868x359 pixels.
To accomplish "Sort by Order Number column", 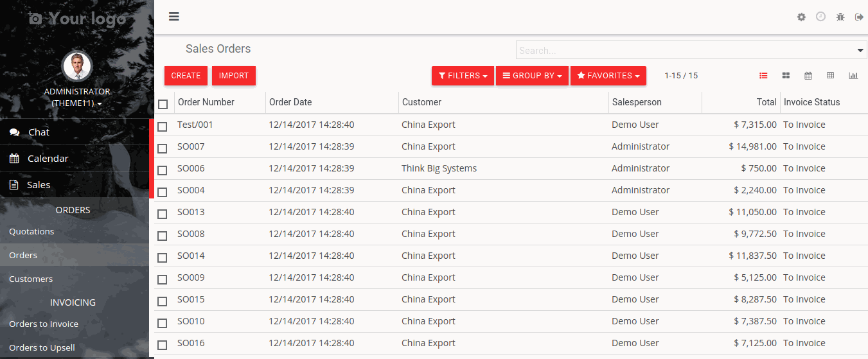I will pos(220,102).
